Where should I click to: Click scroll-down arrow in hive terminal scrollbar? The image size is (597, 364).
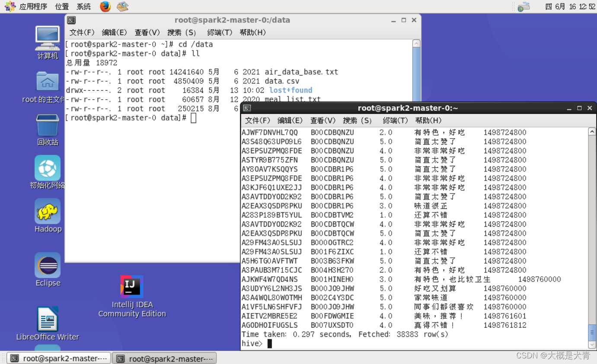592,345
